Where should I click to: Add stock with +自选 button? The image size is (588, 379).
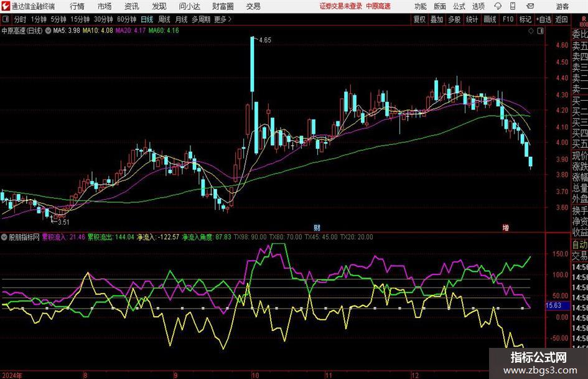tap(544, 19)
